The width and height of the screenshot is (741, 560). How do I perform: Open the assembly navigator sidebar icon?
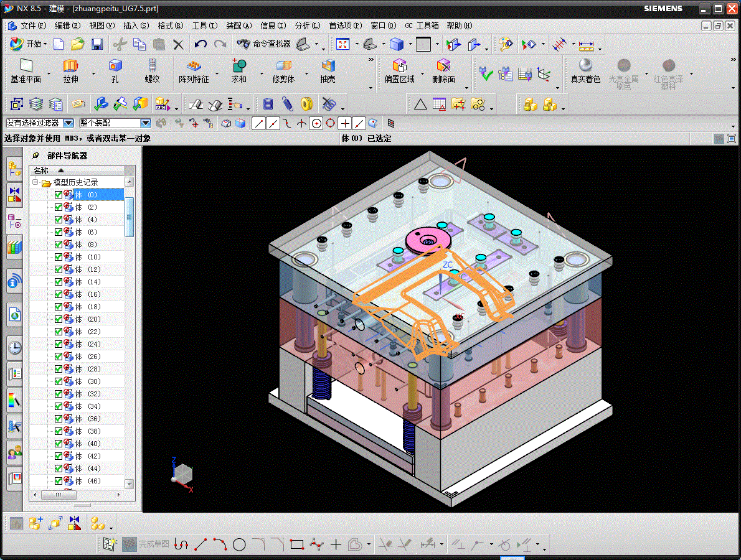tap(15, 169)
